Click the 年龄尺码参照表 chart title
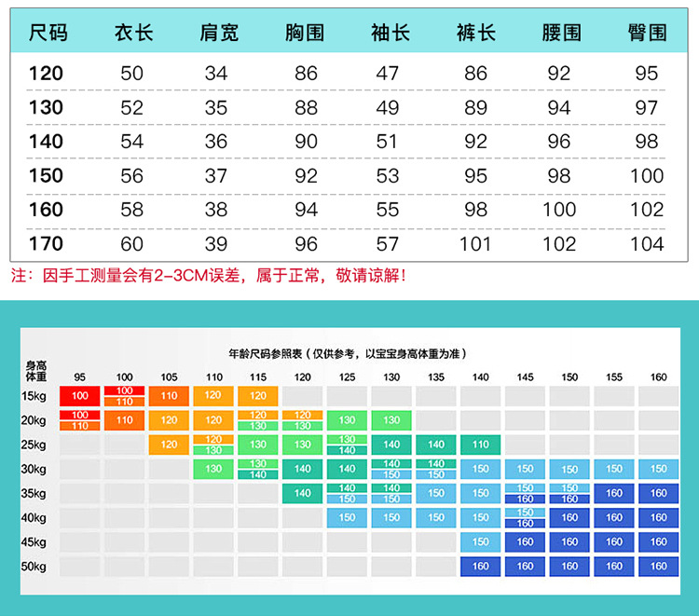This screenshot has height=616, width=699. pos(348,354)
